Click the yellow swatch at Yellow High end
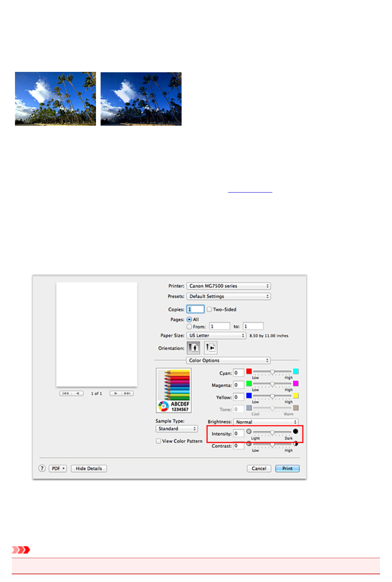 (296, 396)
